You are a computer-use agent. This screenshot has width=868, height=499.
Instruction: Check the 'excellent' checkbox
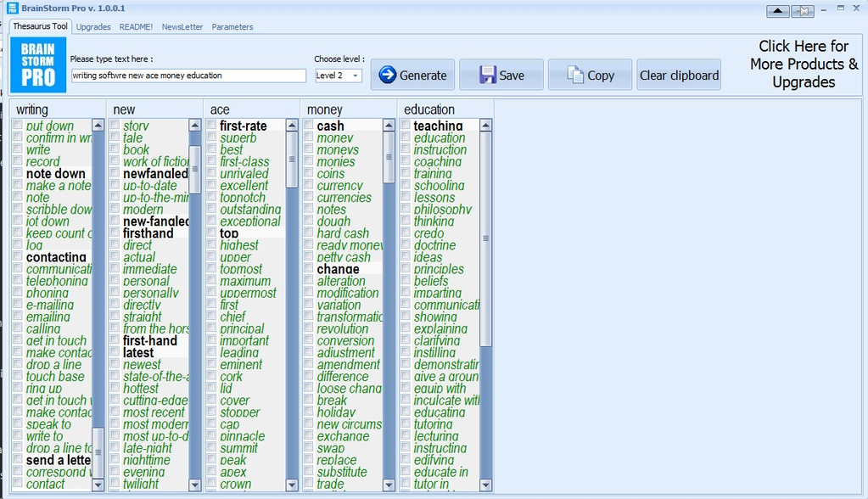[x=212, y=185]
